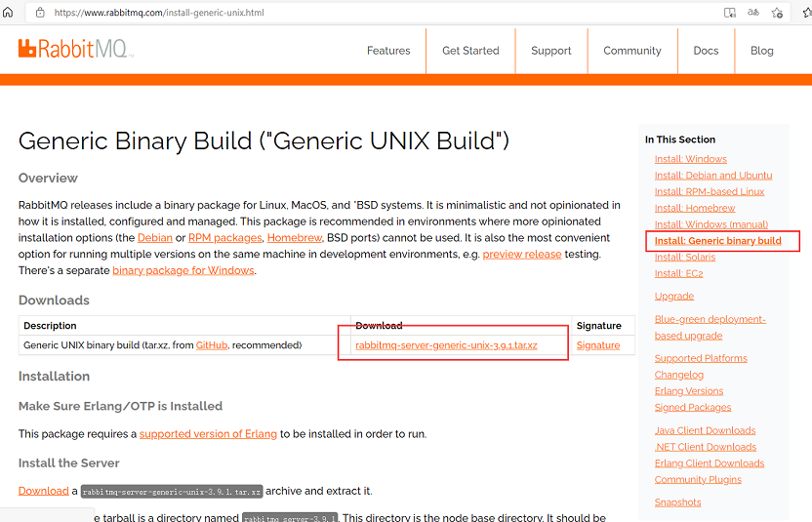The width and height of the screenshot is (812, 522).
Task: Click the site lock icon in address bar
Action: click(x=40, y=13)
